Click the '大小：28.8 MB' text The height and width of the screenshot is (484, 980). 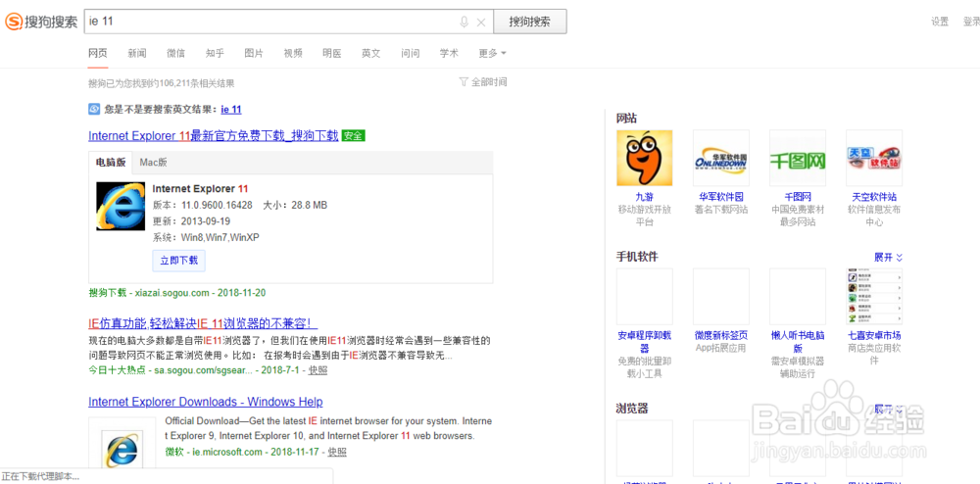[295, 205]
